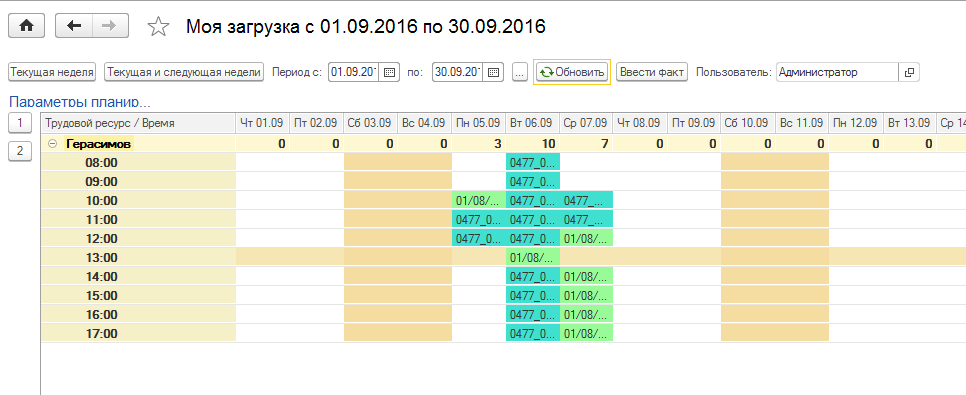Open Параметры планир... link

[79, 102]
